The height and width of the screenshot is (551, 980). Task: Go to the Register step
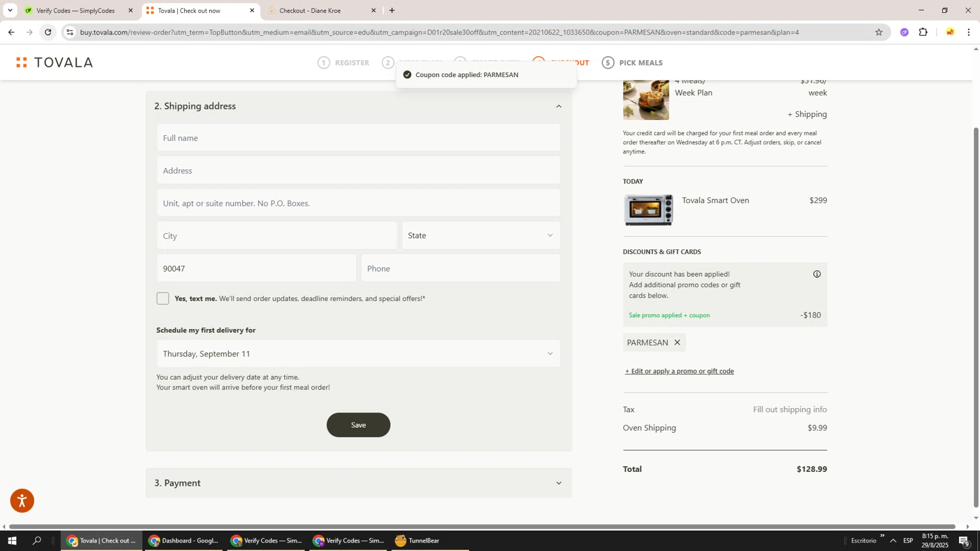[344, 63]
